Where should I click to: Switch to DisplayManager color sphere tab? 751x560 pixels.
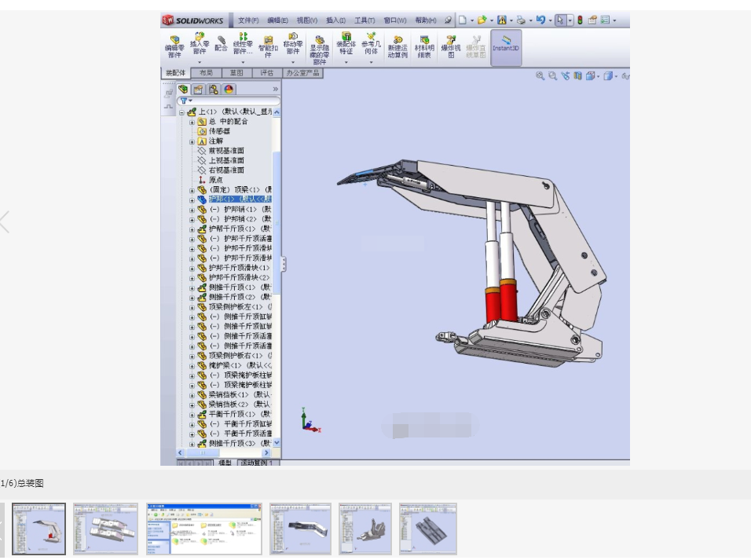point(229,89)
